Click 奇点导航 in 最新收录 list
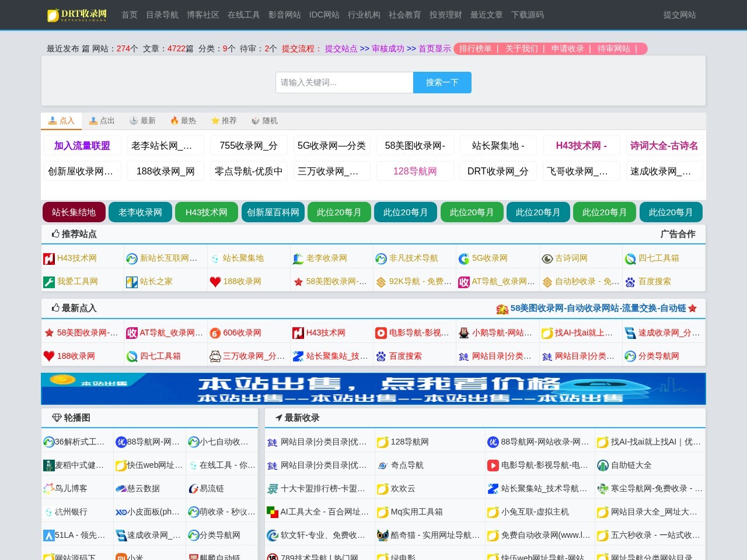This screenshot has width=747, height=560. [x=407, y=465]
